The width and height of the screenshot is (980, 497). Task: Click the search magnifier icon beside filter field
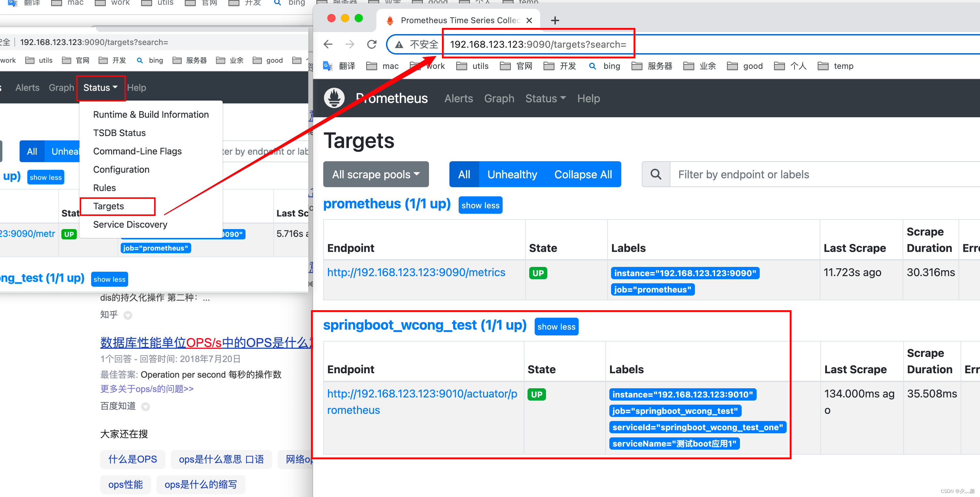(656, 175)
